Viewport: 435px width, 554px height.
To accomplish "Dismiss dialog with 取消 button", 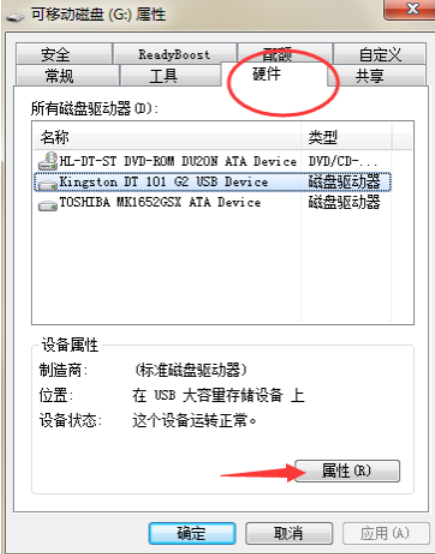I will [x=289, y=533].
